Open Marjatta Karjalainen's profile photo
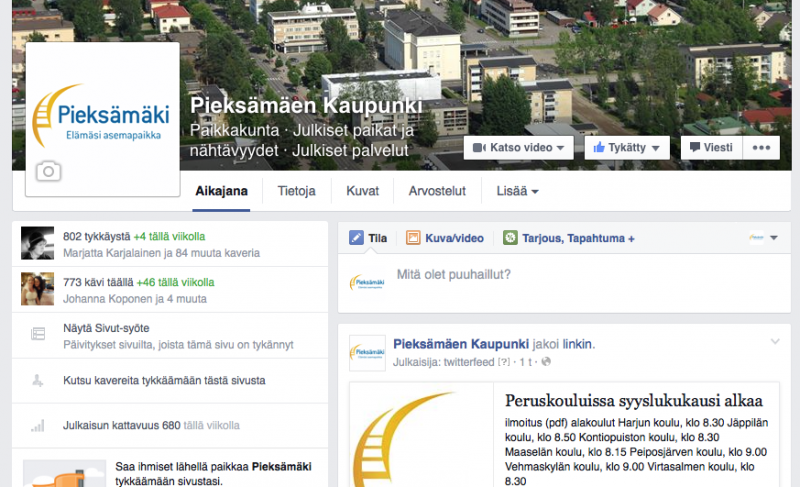 click(x=37, y=243)
